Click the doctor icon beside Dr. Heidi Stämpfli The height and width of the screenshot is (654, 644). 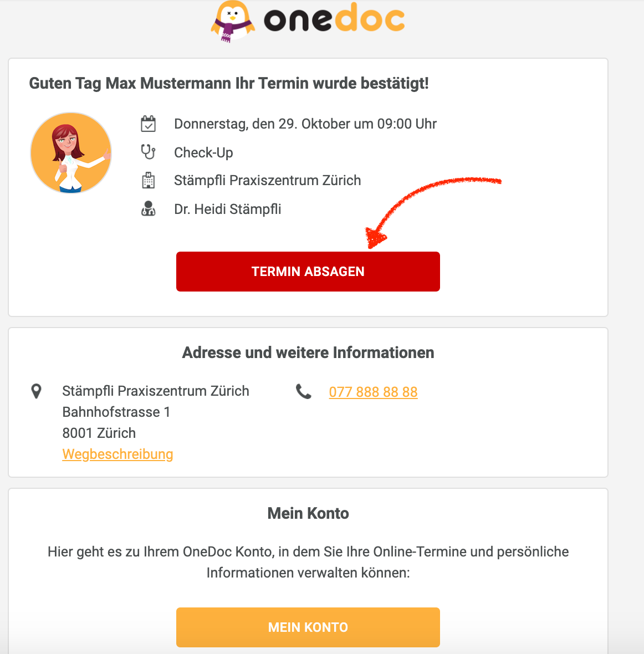pos(148,209)
